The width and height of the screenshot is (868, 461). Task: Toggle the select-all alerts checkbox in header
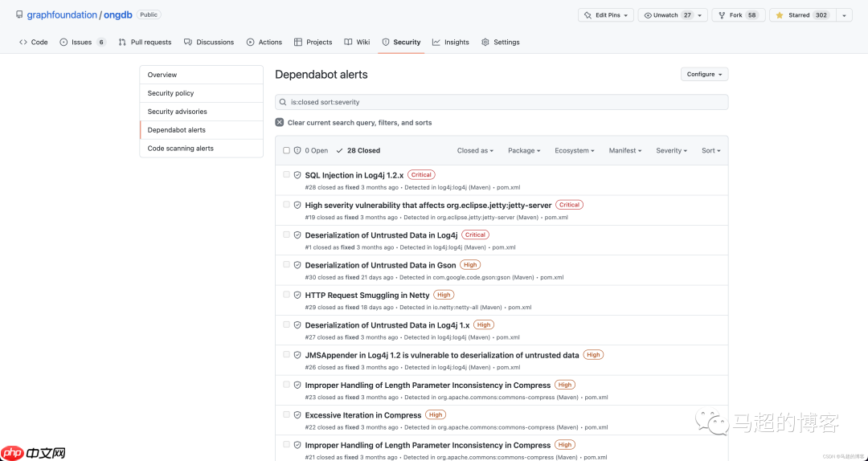click(x=286, y=150)
